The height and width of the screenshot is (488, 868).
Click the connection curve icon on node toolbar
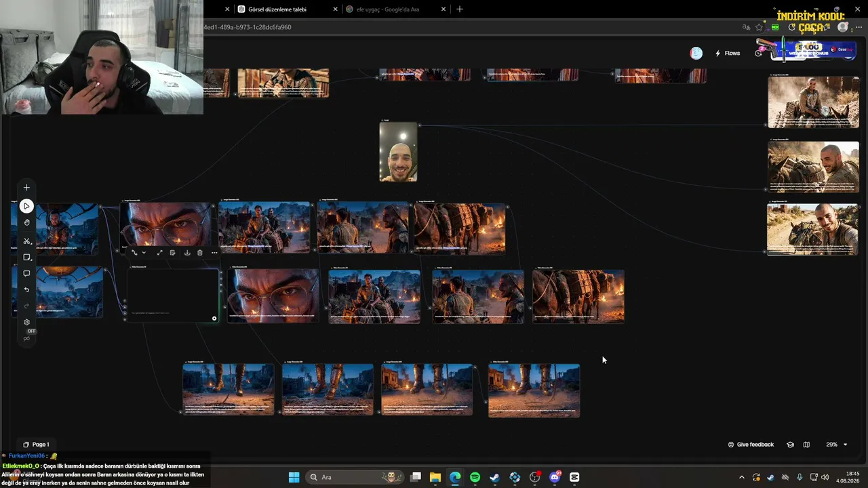click(134, 253)
